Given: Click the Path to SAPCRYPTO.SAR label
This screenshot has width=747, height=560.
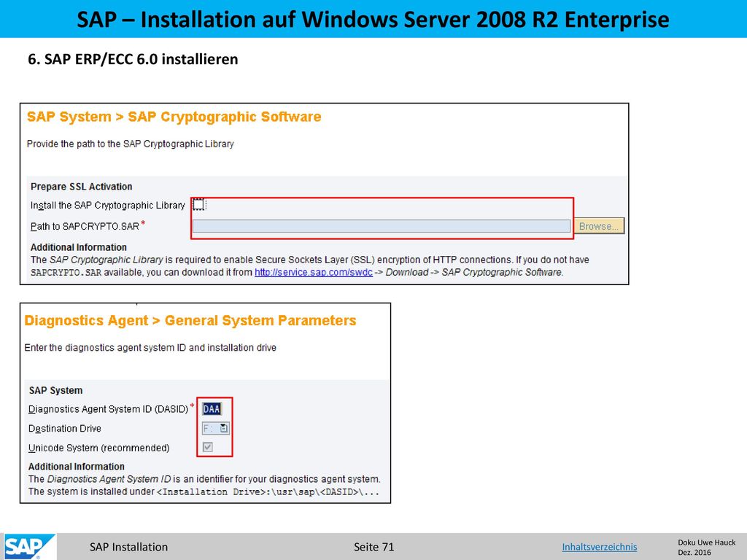Looking at the screenshot, I should click(x=85, y=226).
